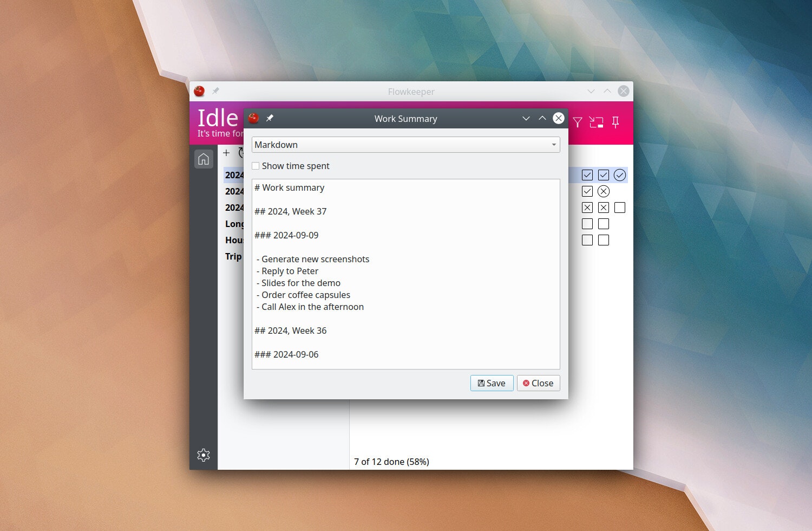The image size is (812, 531).
Task: Minimize the Work Summary dialog
Action: click(526, 118)
